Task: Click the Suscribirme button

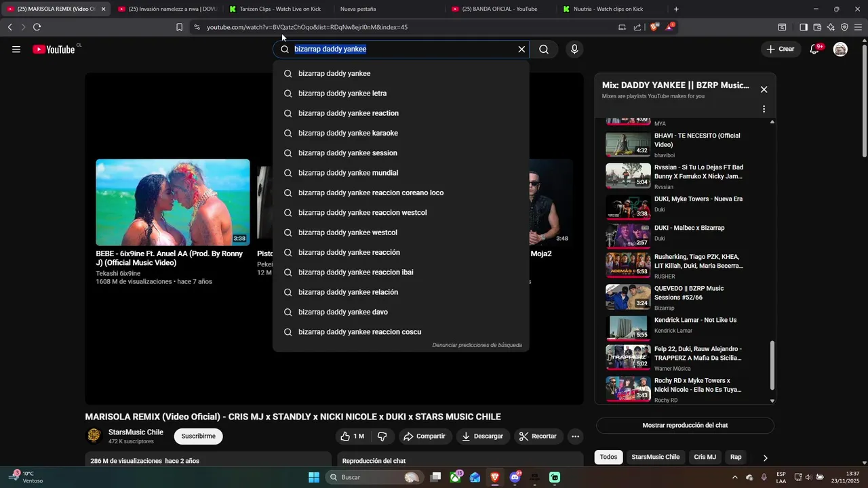Action: pos(198,436)
